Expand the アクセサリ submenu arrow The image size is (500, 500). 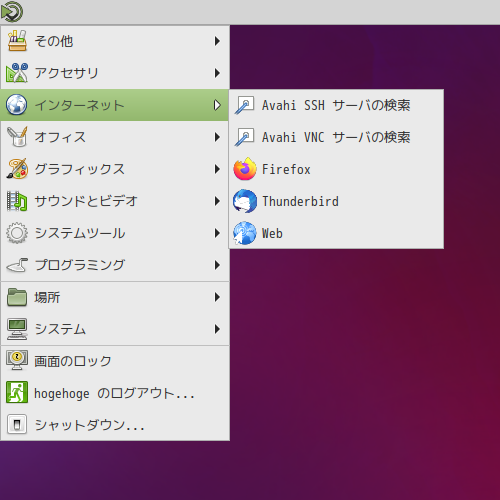click(x=217, y=73)
